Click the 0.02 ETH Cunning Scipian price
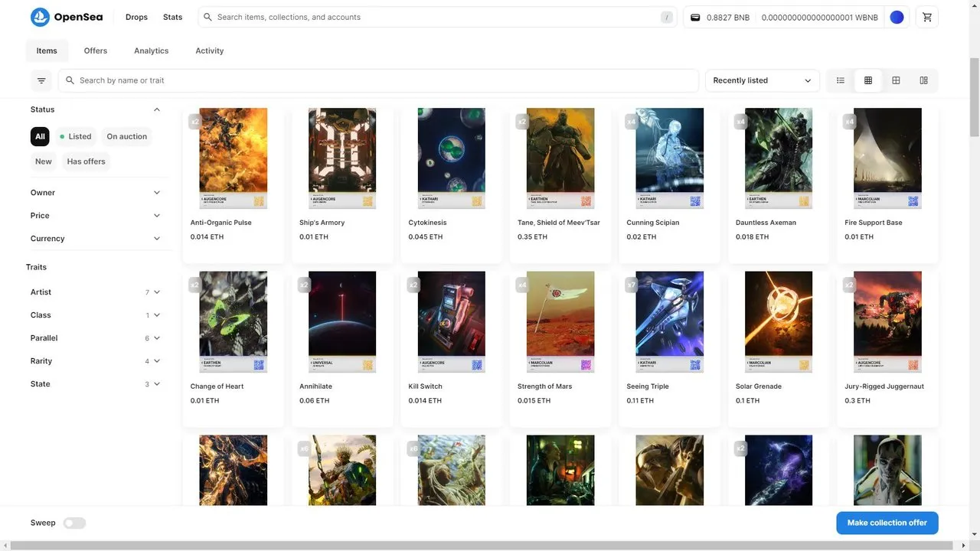 pyautogui.click(x=642, y=237)
